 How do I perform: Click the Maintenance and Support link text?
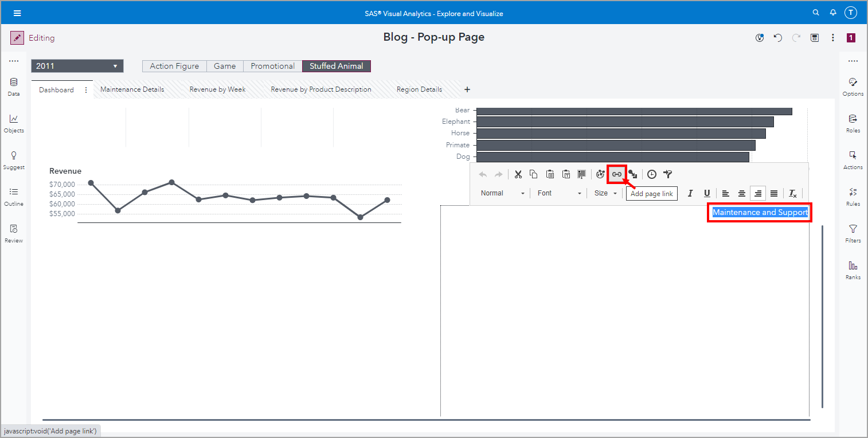coord(759,212)
